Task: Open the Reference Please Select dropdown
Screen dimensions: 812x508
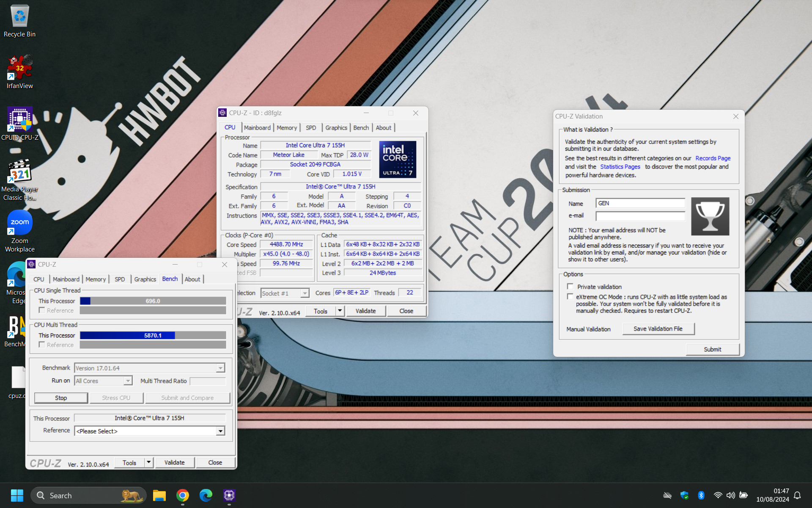Action: (220, 431)
